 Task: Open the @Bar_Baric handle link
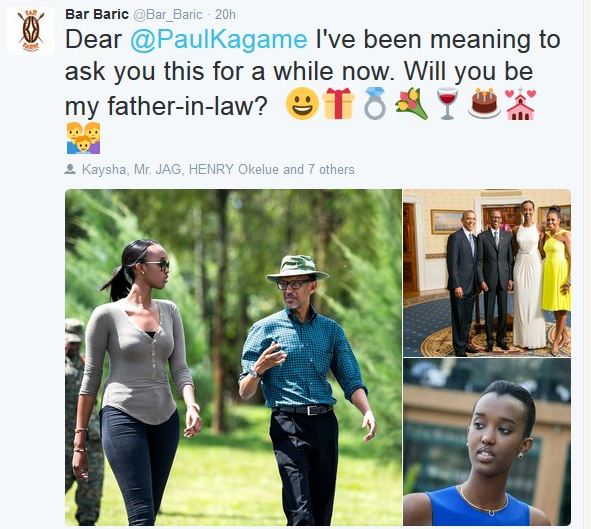tap(168, 15)
